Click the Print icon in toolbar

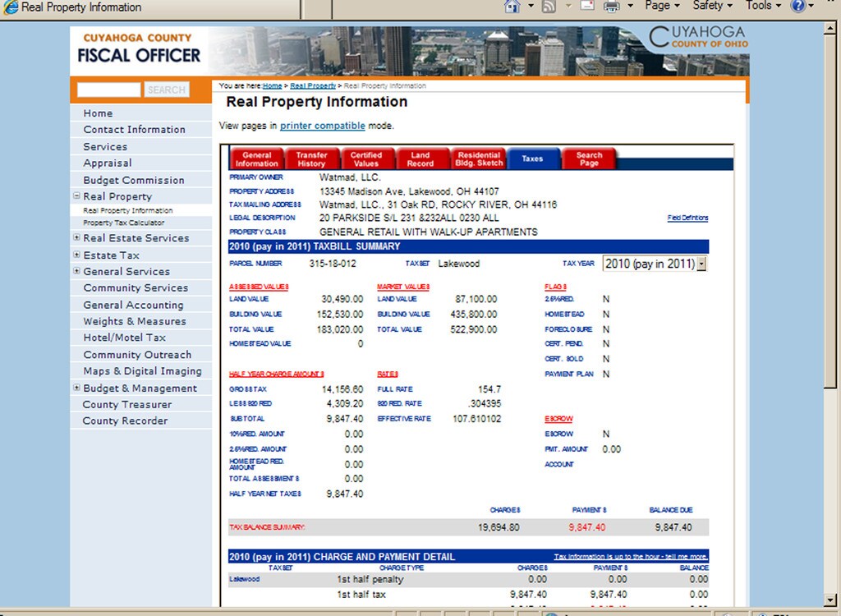612,7
